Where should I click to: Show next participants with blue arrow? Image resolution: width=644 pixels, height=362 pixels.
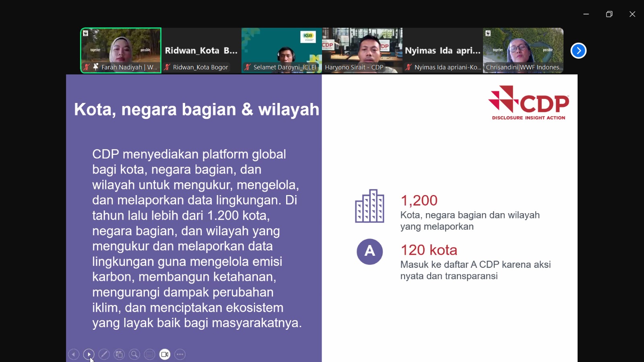(x=578, y=51)
